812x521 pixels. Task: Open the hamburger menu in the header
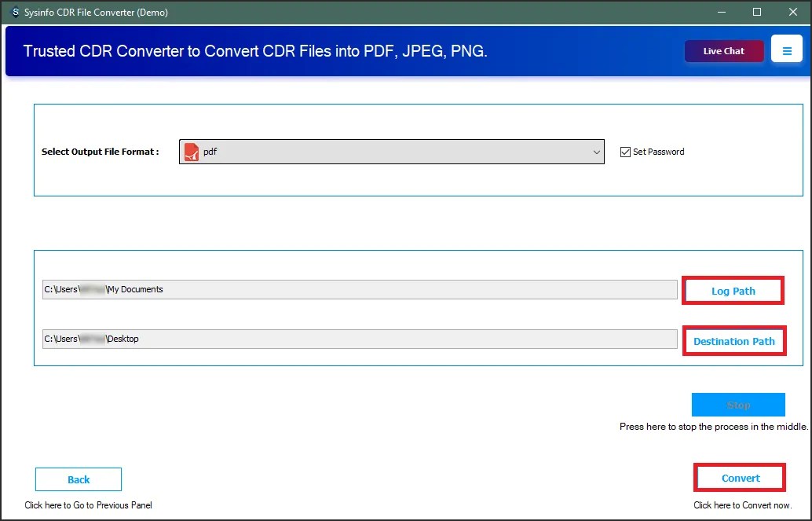787,50
